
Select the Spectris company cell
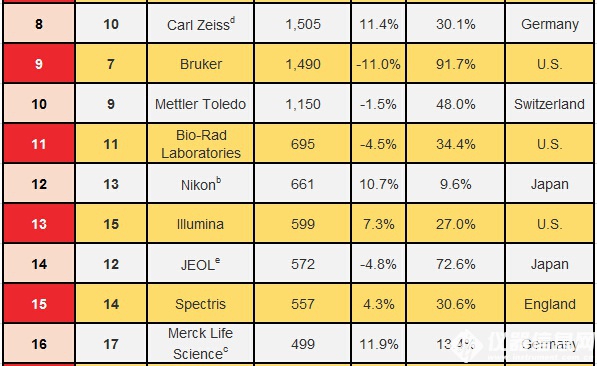(x=201, y=304)
